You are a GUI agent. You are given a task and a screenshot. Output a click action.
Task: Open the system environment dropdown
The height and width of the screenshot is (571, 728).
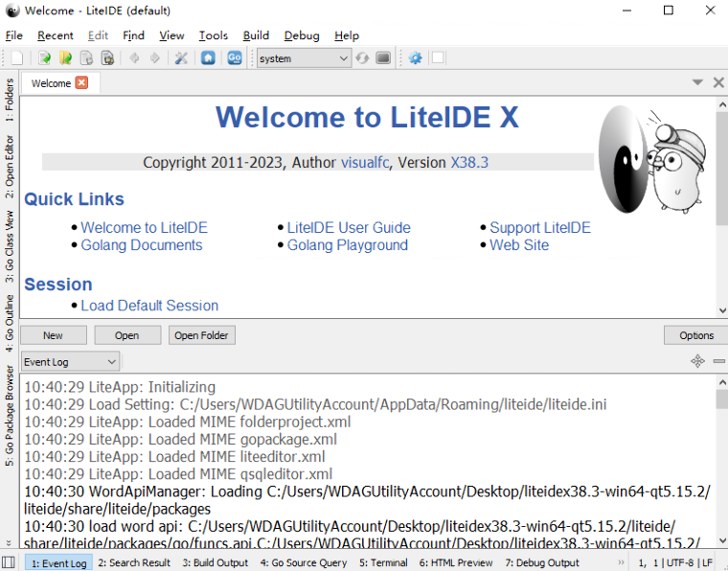tap(304, 58)
